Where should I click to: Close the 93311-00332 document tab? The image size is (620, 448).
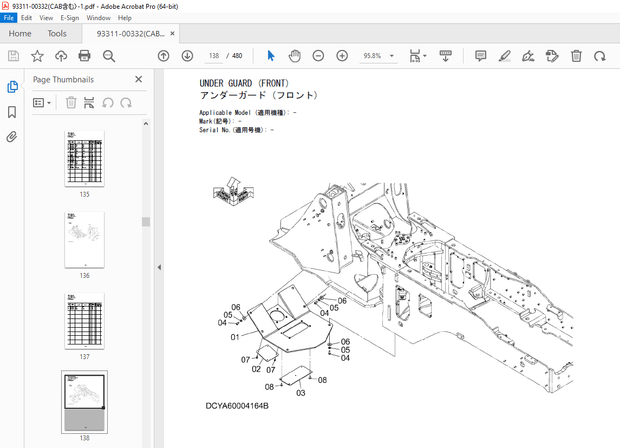(172, 34)
